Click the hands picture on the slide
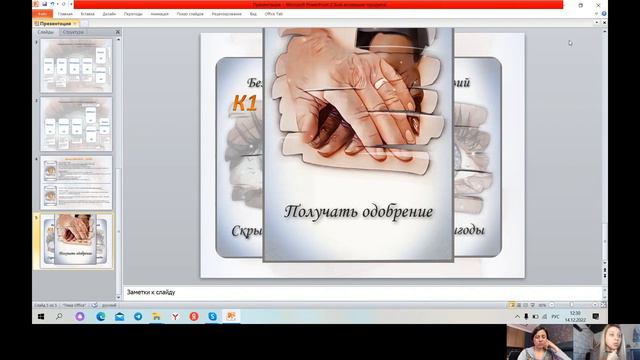 click(x=358, y=102)
